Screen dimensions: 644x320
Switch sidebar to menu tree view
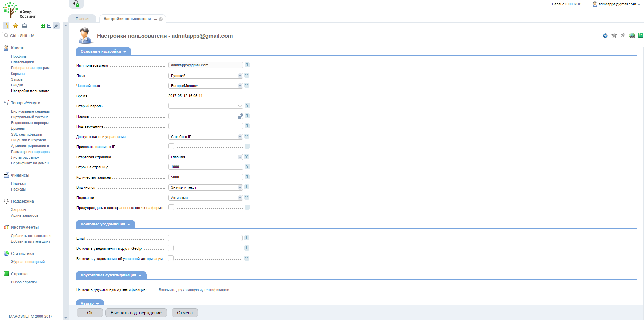click(x=6, y=26)
